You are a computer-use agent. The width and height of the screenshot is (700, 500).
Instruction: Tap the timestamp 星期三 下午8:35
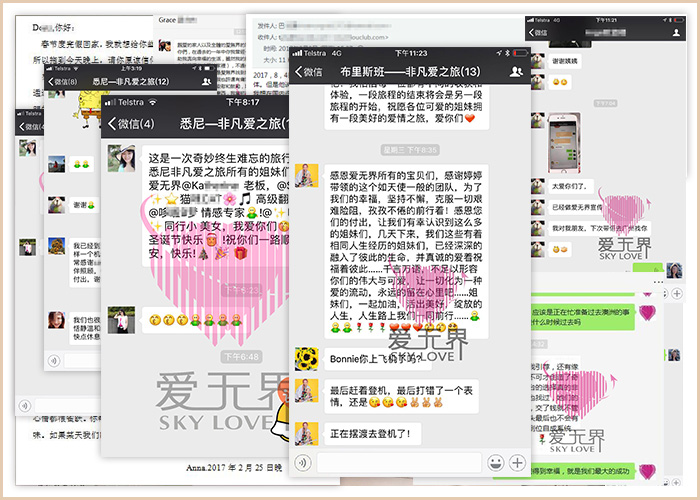pos(410,149)
